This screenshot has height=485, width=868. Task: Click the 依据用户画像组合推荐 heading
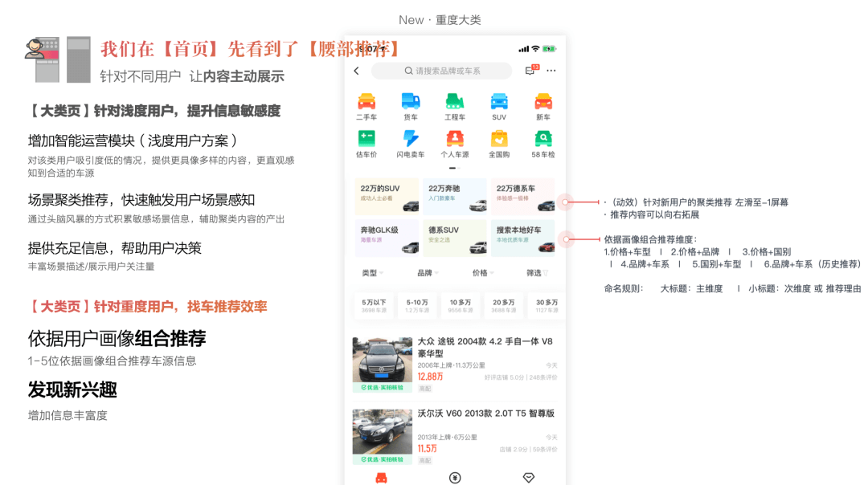tap(117, 338)
